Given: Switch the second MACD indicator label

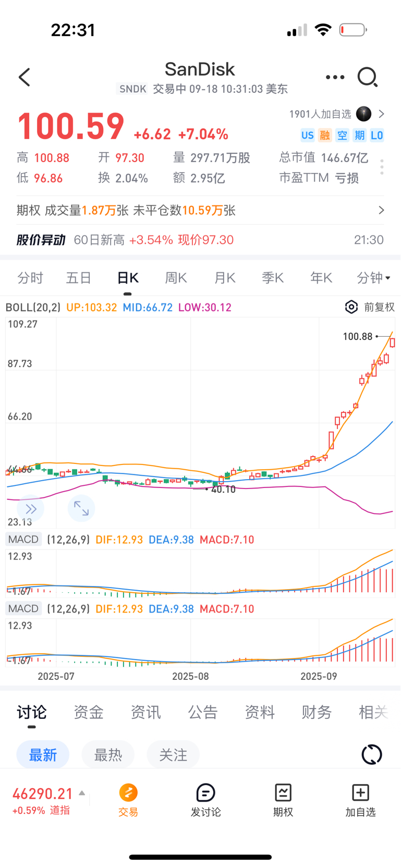Looking at the screenshot, I should (23, 609).
